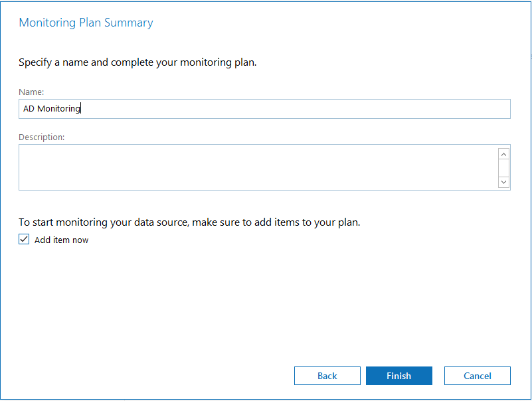
Task: Click the 'Add item now' label text
Action: tap(61, 240)
